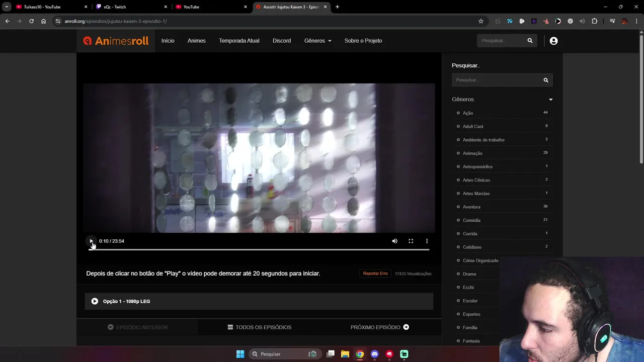Click the browser back arrow

pyautogui.click(x=7, y=21)
